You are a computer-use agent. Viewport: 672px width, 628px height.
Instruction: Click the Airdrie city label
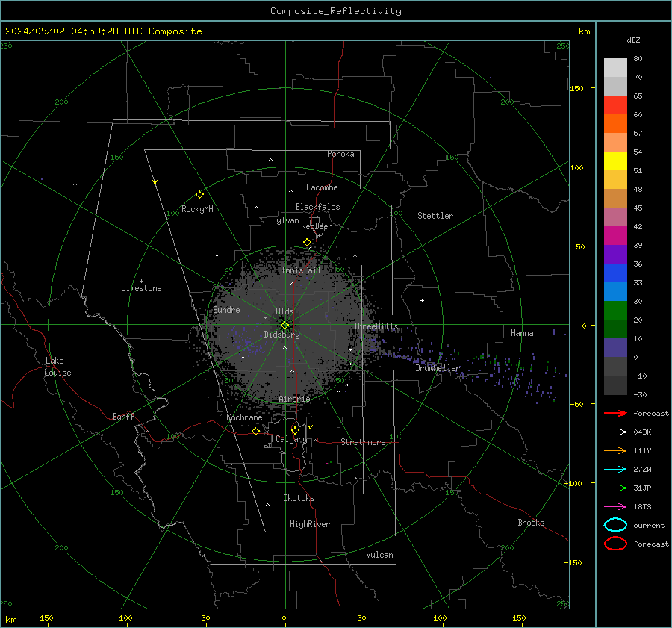click(x=294, y=399)
